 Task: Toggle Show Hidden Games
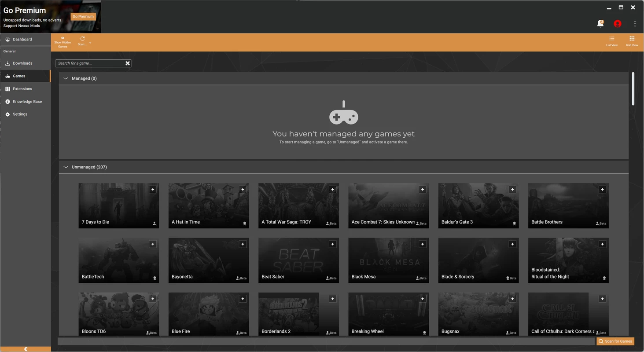[63, 42]
